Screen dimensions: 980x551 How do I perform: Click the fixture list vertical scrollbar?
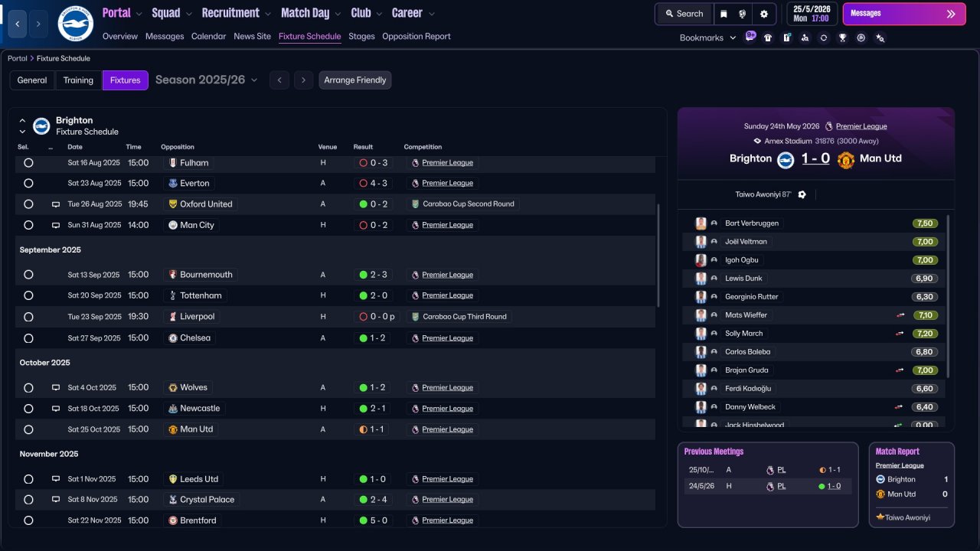658,256
